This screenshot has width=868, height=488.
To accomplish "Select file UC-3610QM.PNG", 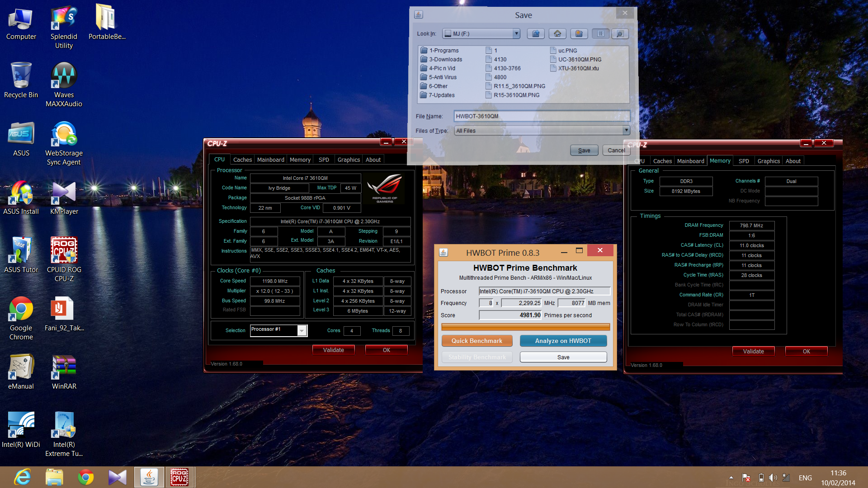I will (x=576, y=59).
